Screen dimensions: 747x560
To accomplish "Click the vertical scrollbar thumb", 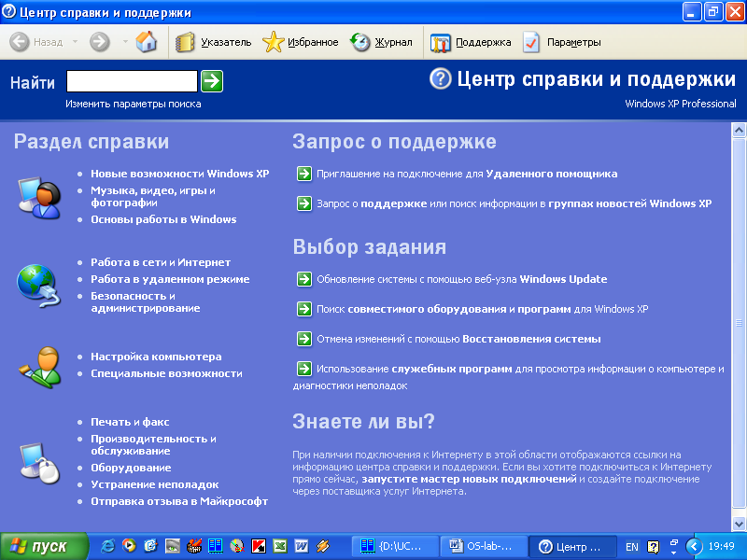I will (x=739, y=324).
